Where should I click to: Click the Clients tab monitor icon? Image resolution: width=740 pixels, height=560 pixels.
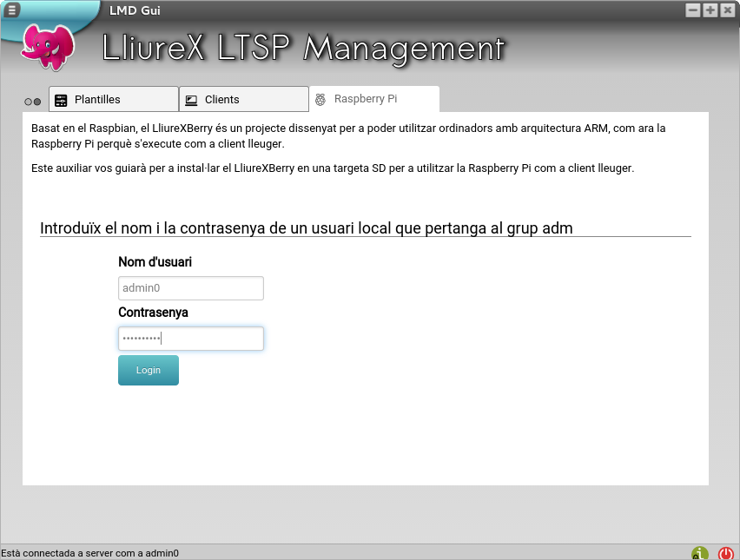(x=191, y=100)
